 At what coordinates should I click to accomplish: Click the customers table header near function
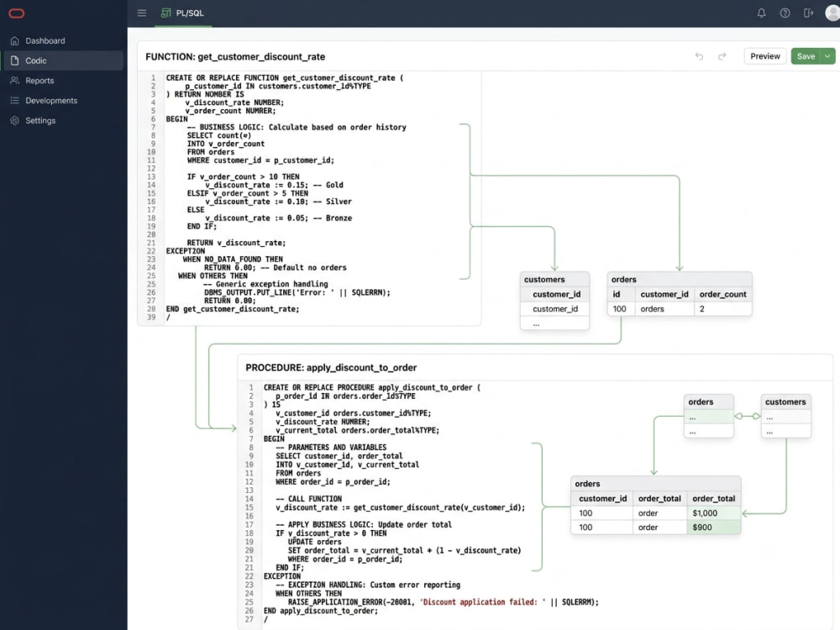pyautogui.click(x=554, y=280)
